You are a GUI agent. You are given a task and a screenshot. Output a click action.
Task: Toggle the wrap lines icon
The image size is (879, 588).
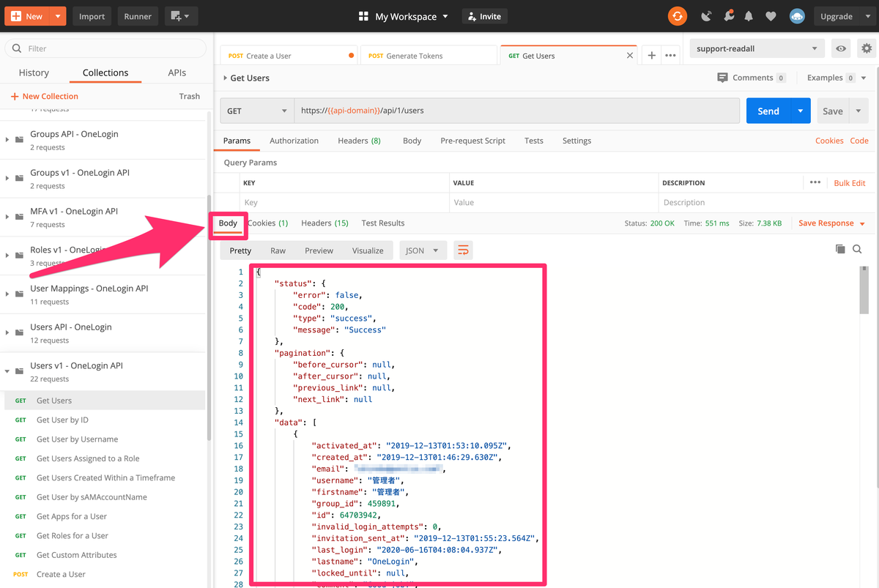pyautogui.click(x=463, y=250)
